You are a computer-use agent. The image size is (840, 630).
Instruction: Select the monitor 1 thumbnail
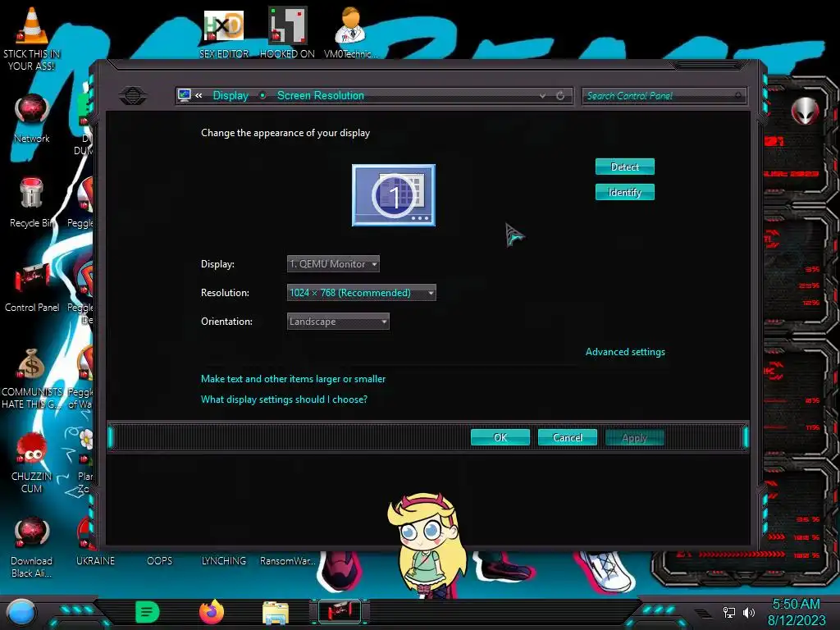click(394, 195)
